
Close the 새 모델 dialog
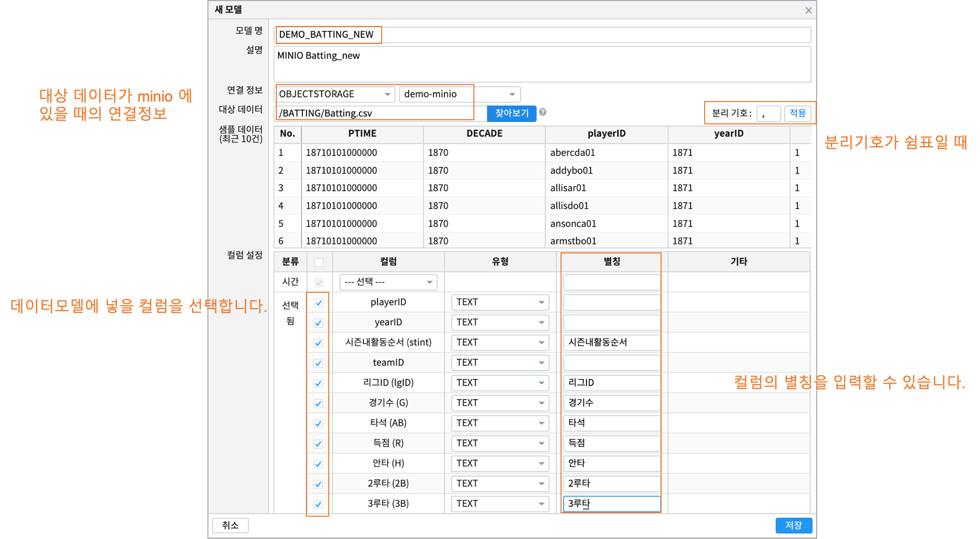(808, 10)
